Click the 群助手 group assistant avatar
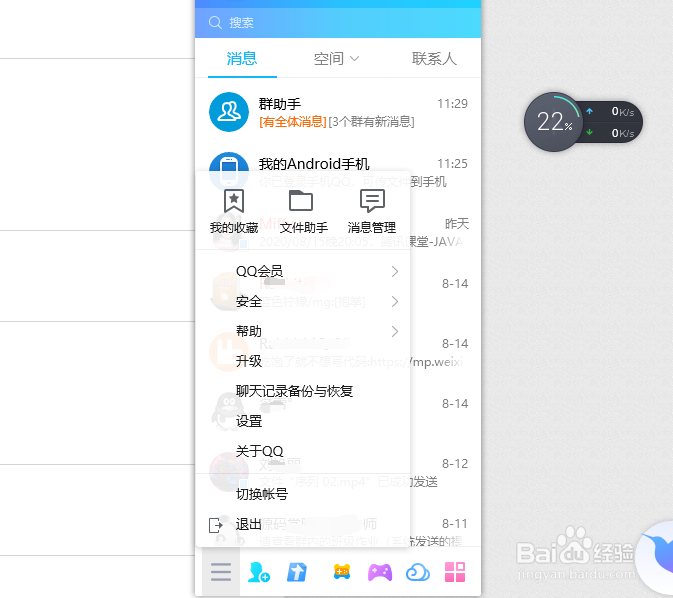Viewport: 673px width, 598px height. pos(229,112)
